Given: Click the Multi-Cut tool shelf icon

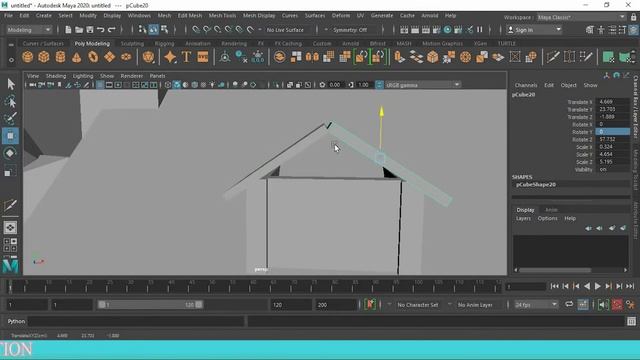Looking at the screenshot, I should [x=553, y=57].
